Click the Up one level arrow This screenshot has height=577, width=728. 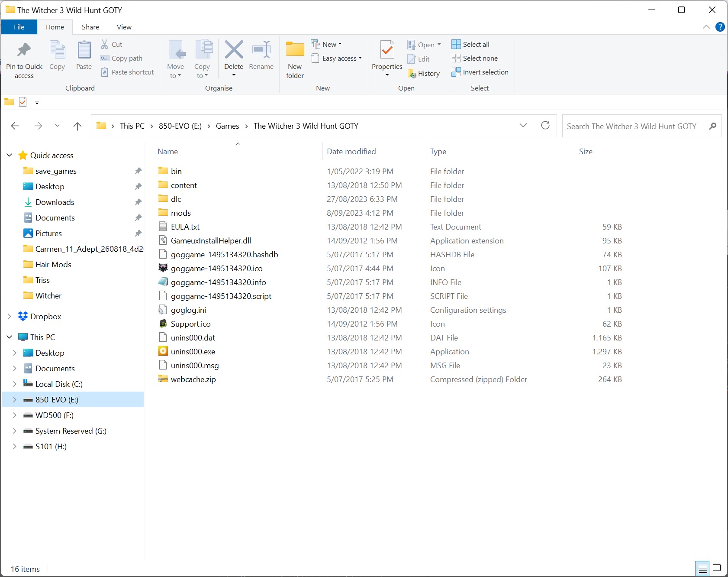(77, 126)
